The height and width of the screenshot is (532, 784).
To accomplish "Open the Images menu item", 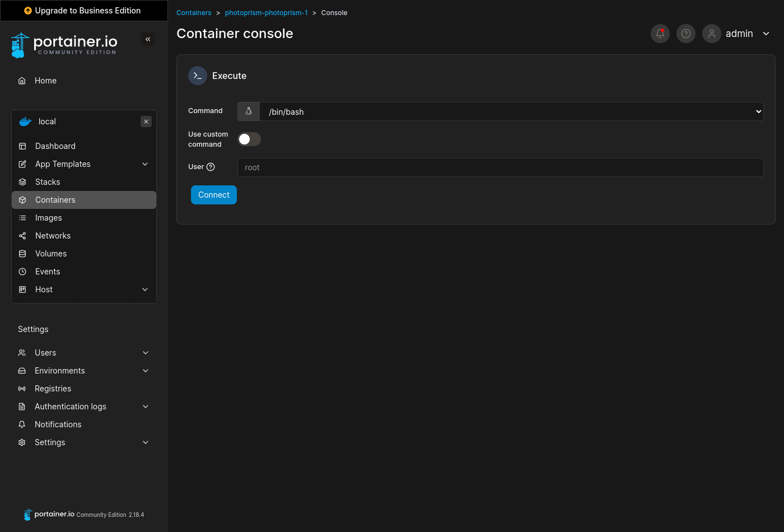I will (x=49, y=218).
